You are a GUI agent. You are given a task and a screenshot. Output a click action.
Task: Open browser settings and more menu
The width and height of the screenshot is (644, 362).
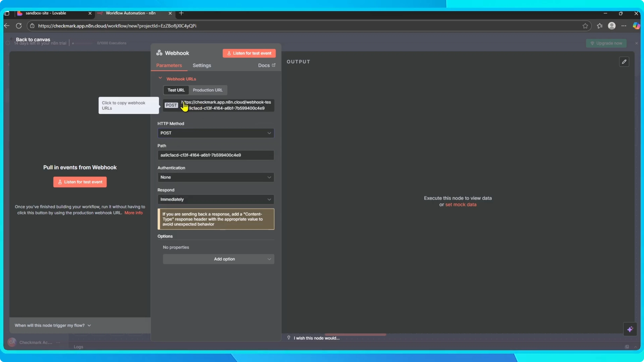[624, 26]
